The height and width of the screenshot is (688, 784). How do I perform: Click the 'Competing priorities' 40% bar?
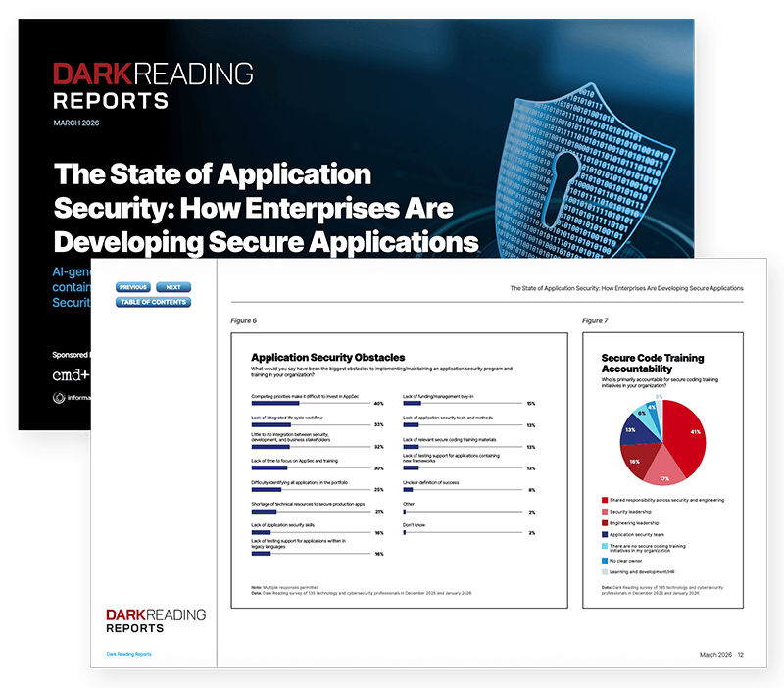275,403
